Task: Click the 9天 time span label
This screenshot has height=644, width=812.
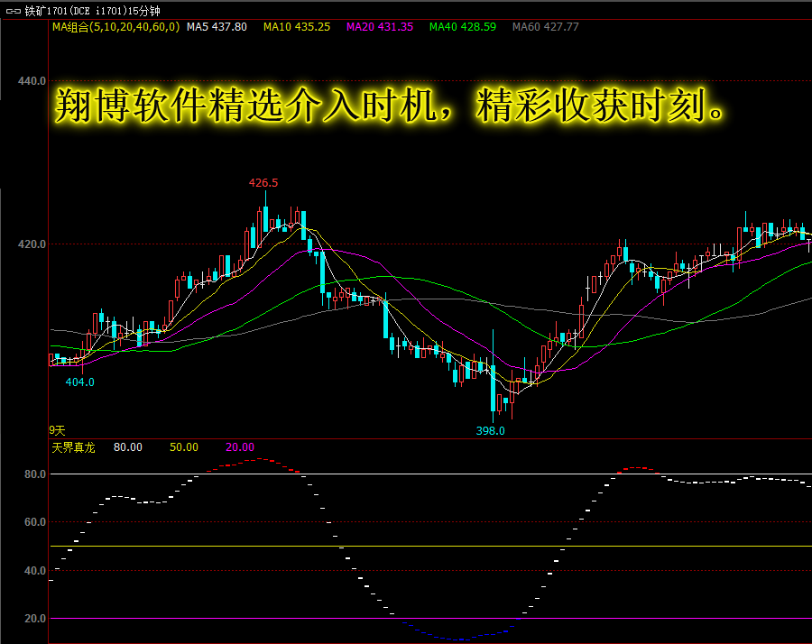Action: coord(57,430)
